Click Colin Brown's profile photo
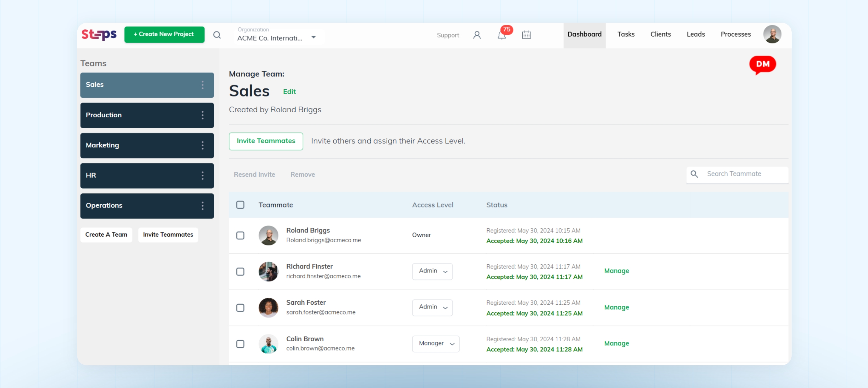 tap(268, 344)
